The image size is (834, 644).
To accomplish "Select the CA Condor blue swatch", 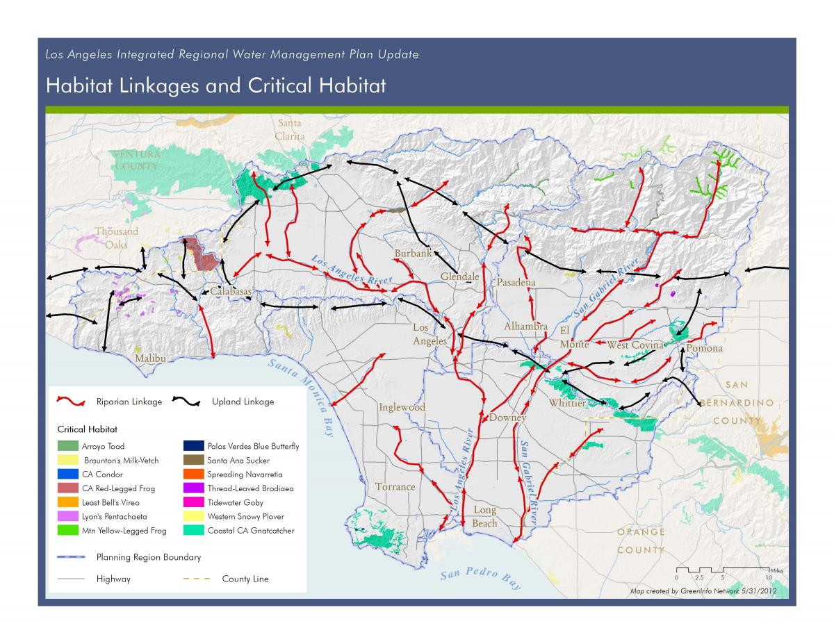I will (67, 474).
